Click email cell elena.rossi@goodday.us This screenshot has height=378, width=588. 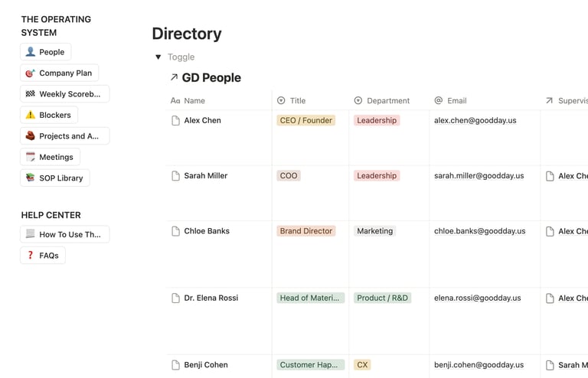pos(477,298)
